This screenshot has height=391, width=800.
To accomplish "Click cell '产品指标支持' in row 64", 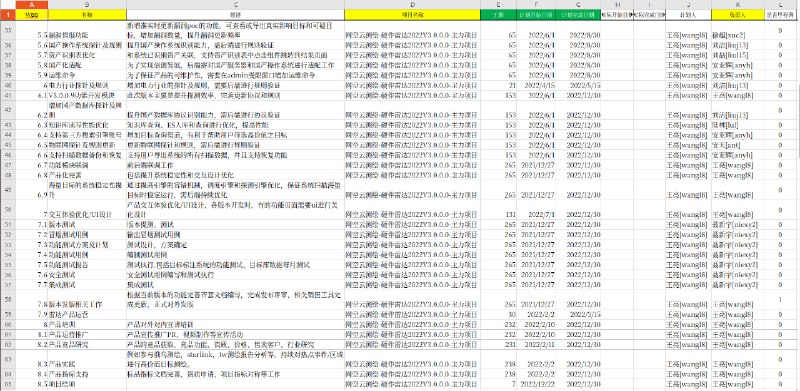I will pyautogui.click(x=87, y=374).
